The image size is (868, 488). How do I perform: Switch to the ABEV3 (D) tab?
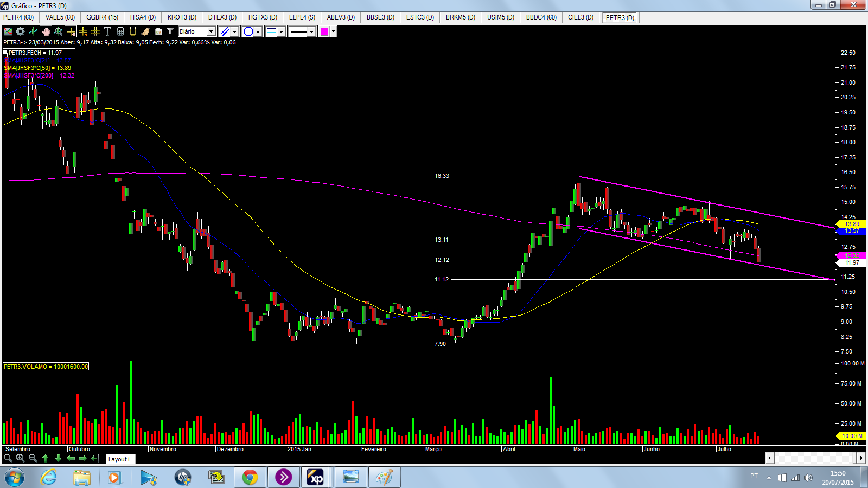[341, 17]
